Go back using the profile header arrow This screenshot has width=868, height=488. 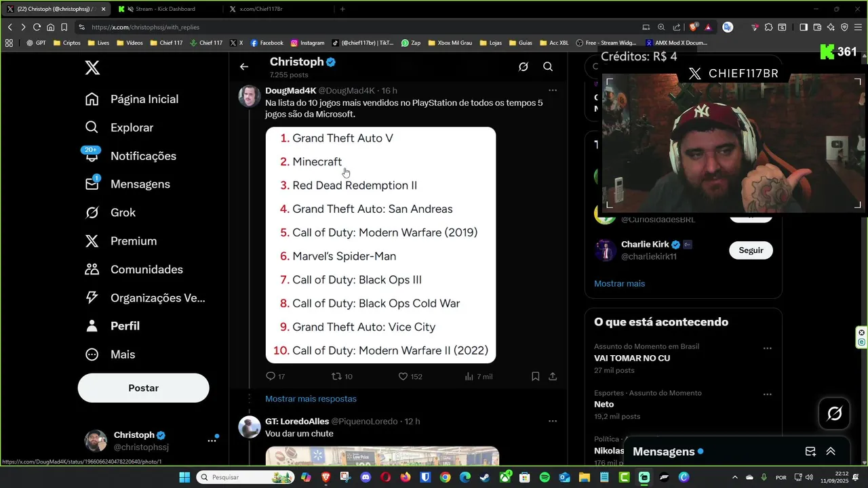tap(244, 66)
